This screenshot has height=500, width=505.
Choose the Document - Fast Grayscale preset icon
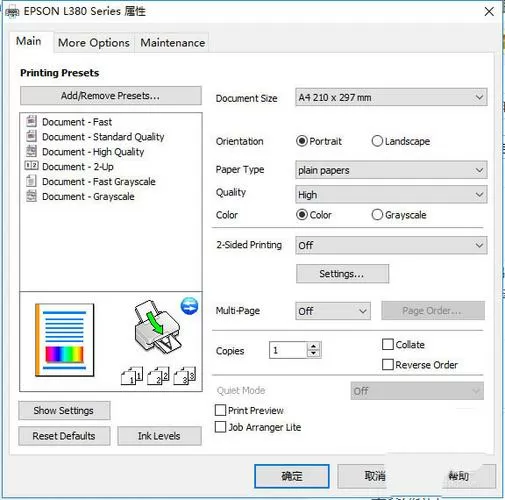[31, 181]
